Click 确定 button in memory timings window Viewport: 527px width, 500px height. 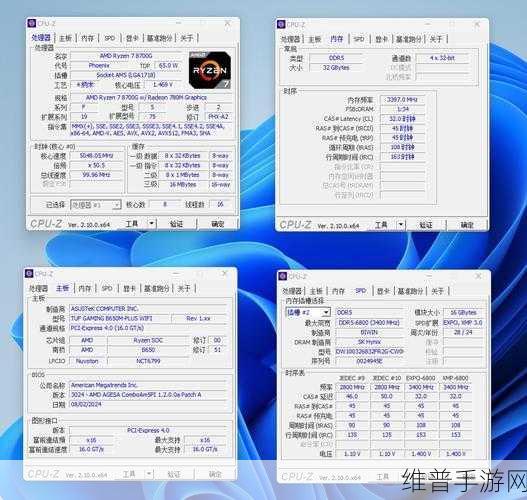click(x=467, y=224)
